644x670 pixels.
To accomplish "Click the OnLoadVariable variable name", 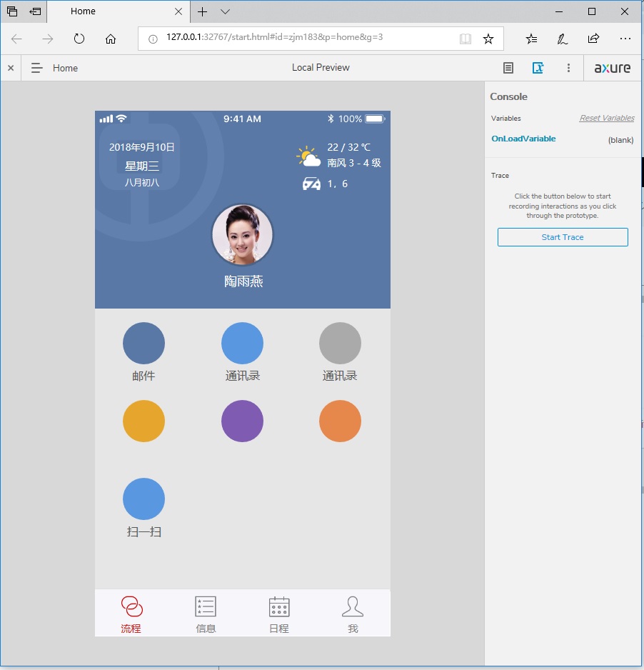I will click(x=523, y=139).
